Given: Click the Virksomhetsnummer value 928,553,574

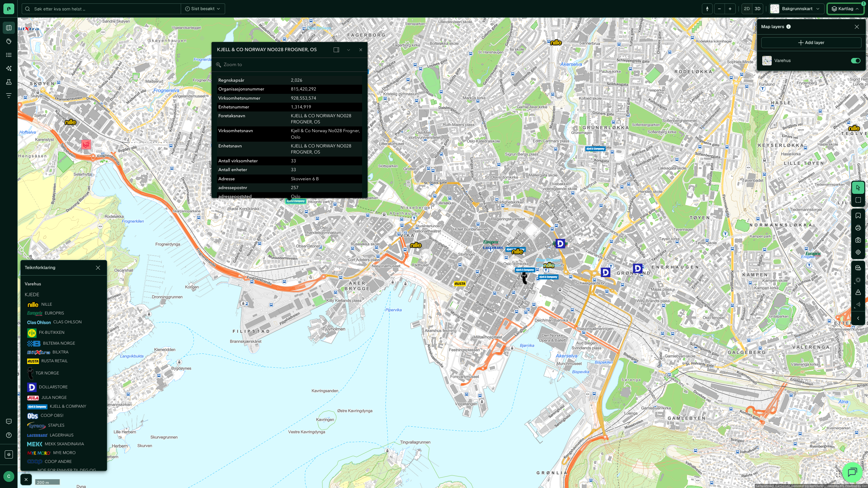Looking at the screenshot, I should tap(303, 98).
